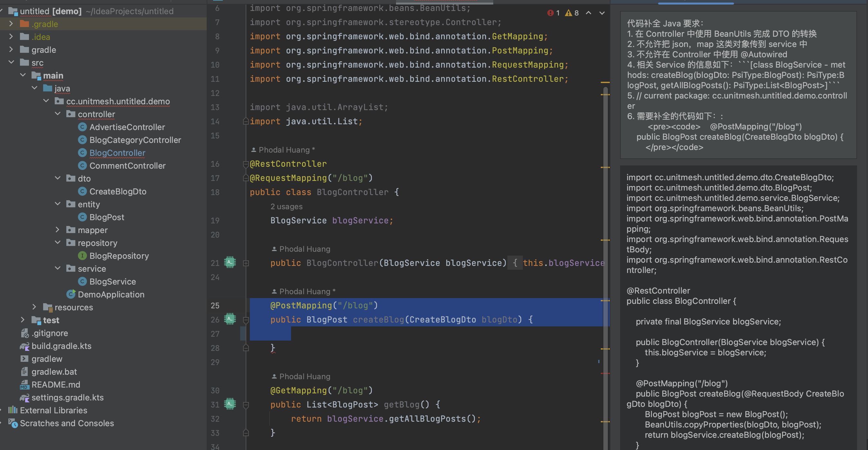Click the gradlew script file icon

(x=24, y=359)
